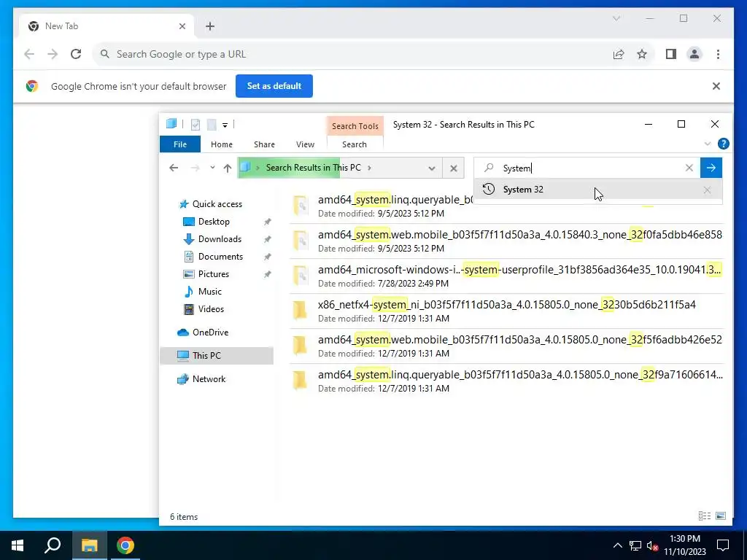Select amd64_system.web.mobile 4.0.15805.0 folder result
747x560 pixels.
(x=507, y=346)
